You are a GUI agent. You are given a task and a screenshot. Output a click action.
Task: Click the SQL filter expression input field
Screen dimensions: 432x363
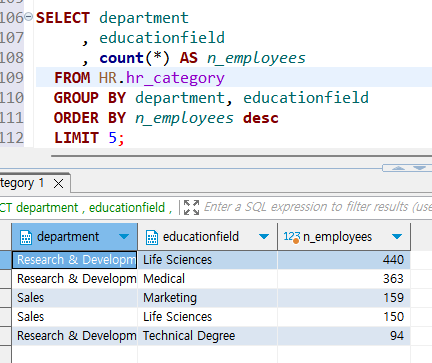[318, 207]
